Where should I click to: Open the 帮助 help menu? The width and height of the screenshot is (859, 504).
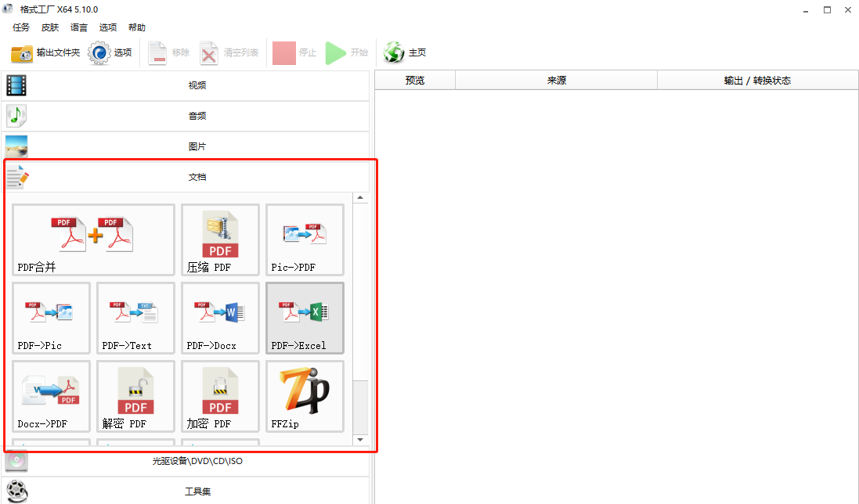pos(137,27)
